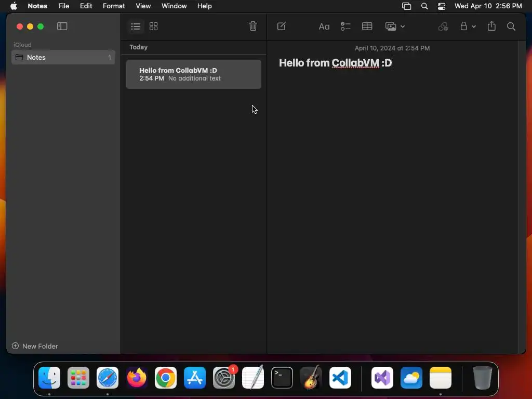This screenshot has width=532, height=399.
Task: Delete the selected note with trash icon
Action: [x=253, y=26]
